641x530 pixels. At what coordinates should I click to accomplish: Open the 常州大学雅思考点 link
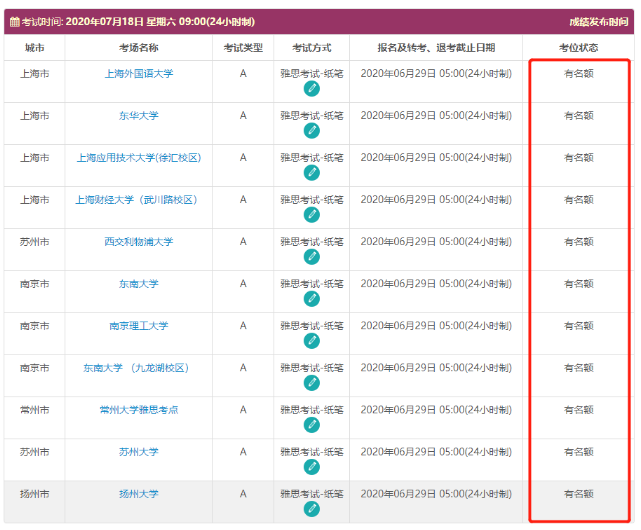click(x=139, y=410)
